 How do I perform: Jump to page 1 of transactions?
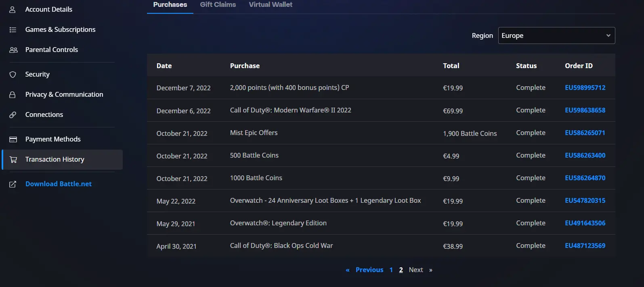pos(391,270)
